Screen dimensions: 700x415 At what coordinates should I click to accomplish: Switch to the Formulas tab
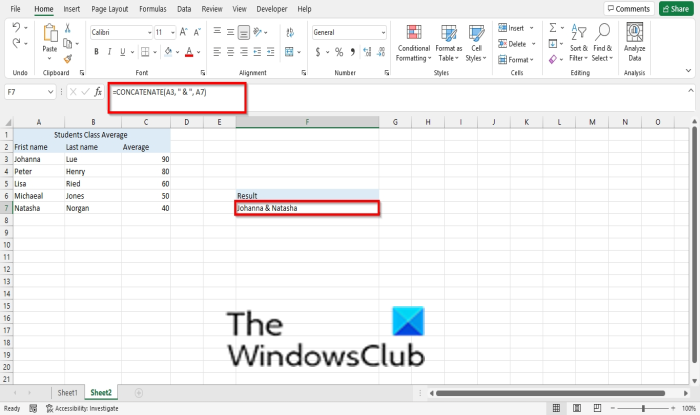[x=153, y=9]
